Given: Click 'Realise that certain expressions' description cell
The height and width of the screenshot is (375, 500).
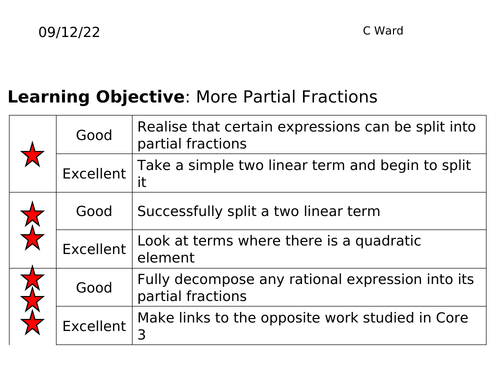Looking at the screenshot, I should point(309,135).
